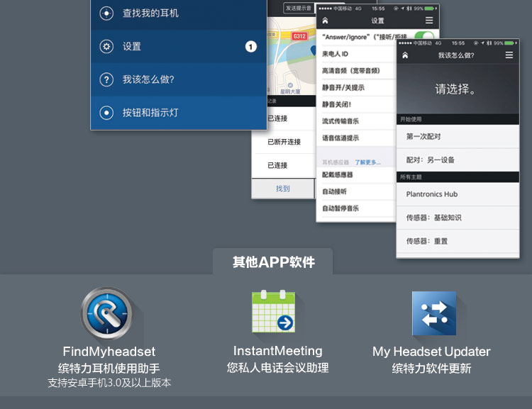This screenshot has width=532, height=409.
Task: Open 第一次配对 topic
Action: pyautogui.click(x=458, y=136)
